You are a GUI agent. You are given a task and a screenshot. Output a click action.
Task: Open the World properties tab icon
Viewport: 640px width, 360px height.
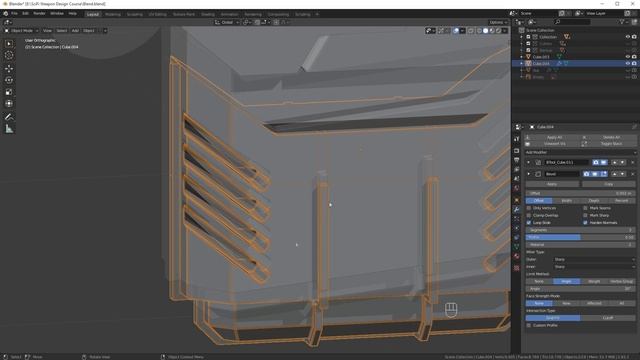pyautogui.click(x=517, y=188)
